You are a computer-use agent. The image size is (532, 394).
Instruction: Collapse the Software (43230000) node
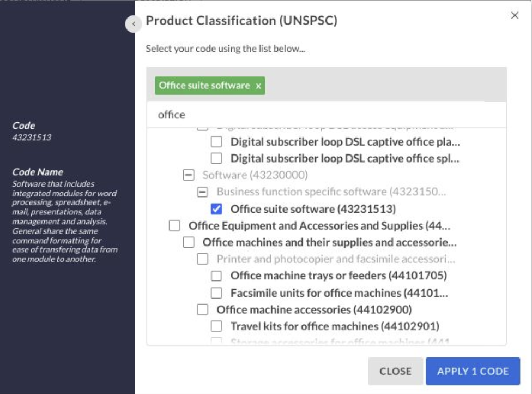pyautogui.click(x=189, y=176)
